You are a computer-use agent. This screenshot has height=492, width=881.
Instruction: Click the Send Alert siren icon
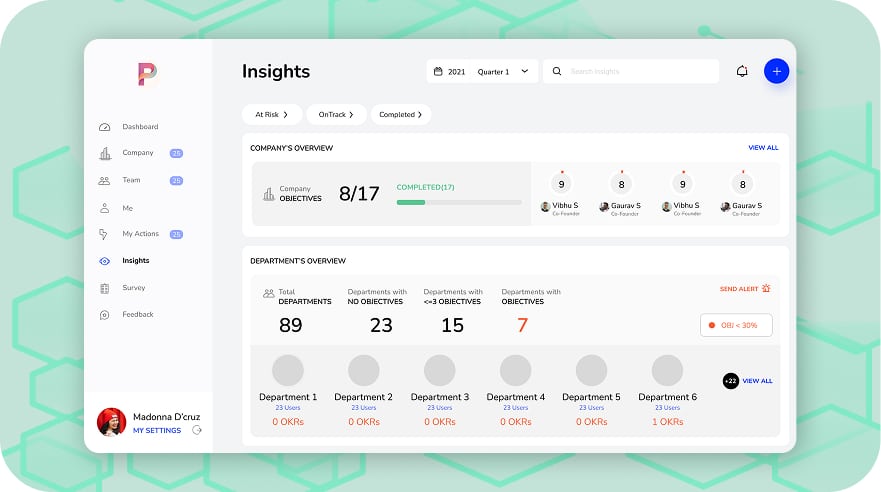766,289
